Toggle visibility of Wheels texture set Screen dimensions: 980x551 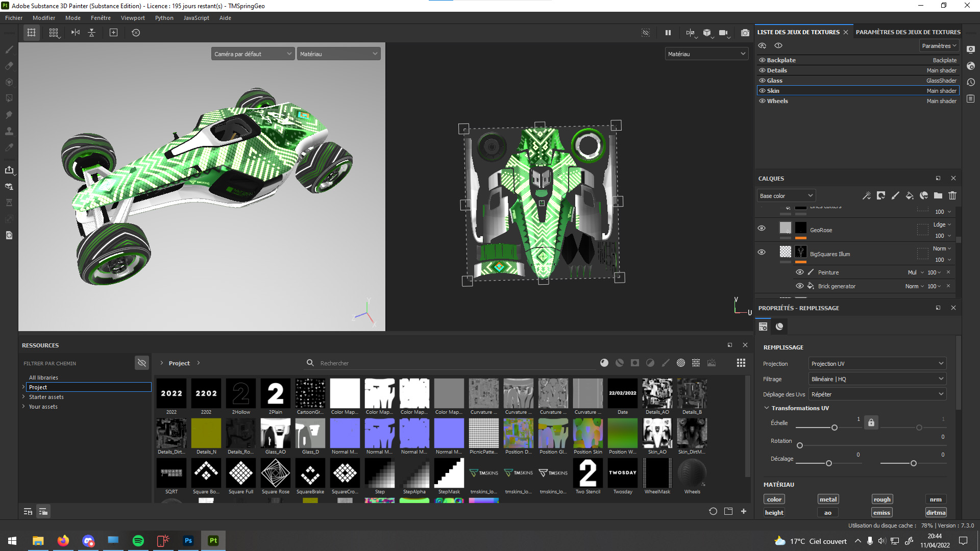[x=762, y=101]
